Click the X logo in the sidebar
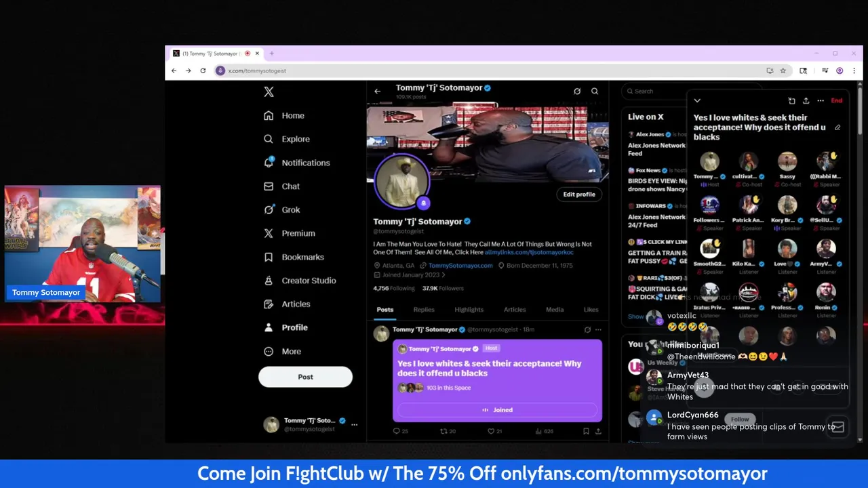This screenshot has height=488, width=868. [x=269, y=92]
